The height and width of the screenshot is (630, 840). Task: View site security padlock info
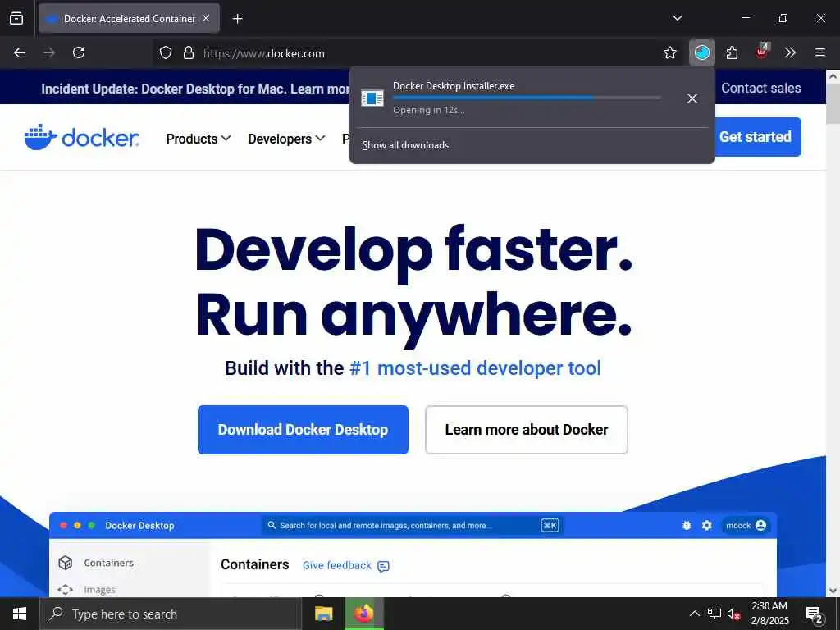coord(189,53)
